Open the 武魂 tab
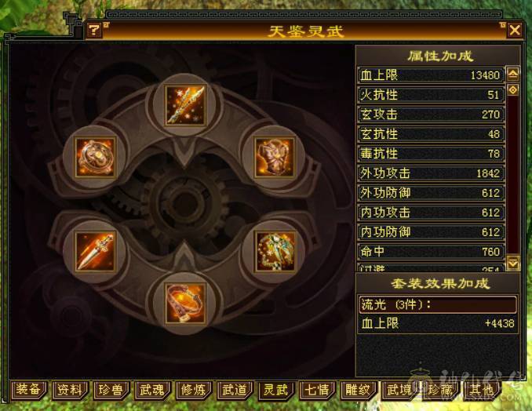This screenshot has height=411, width=532. pyautogui.click(x=152, y=389)
